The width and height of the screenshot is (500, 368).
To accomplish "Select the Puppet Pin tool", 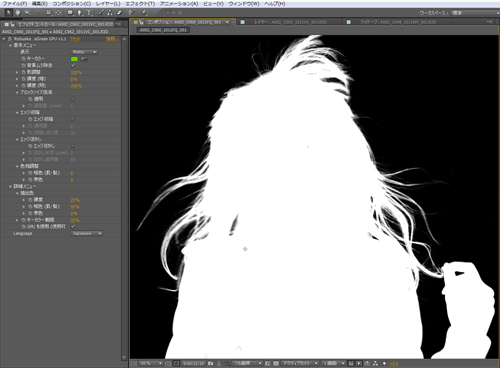I will [x=144, y=13].
